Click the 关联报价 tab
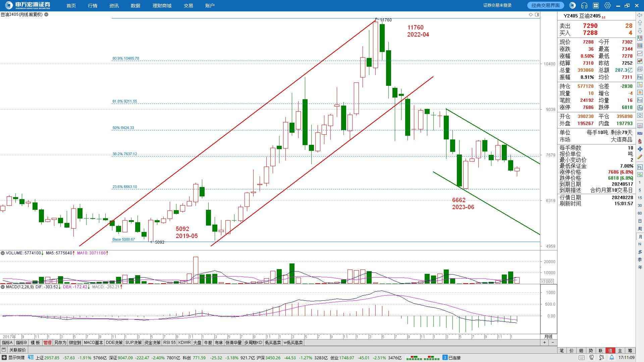The width and height of the screenshot is (644, 362). click(17, 350)
